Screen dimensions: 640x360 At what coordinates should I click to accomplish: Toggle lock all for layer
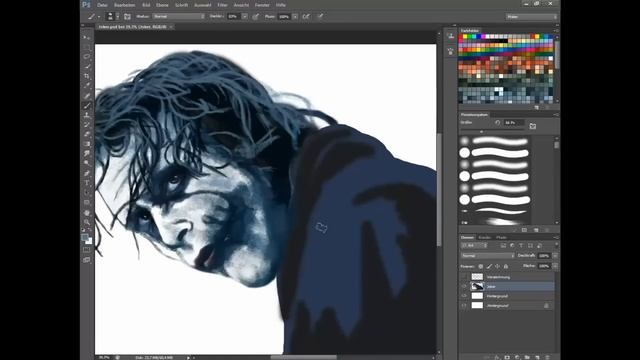click(x=506, y=266)
